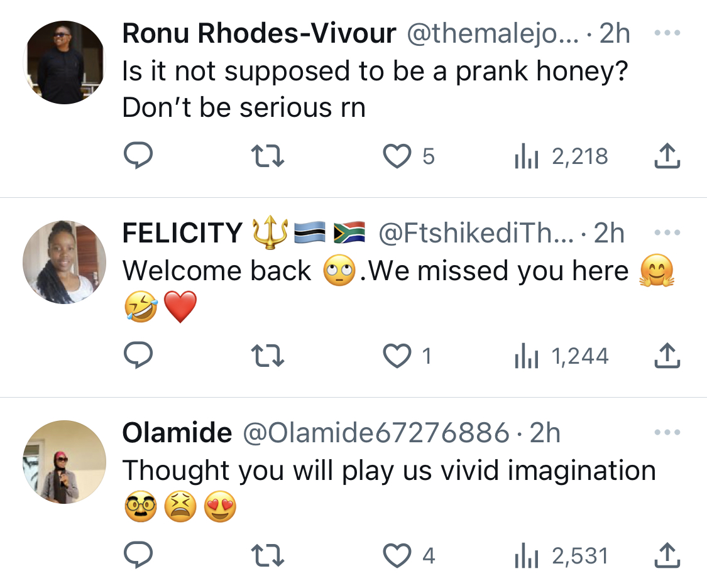The image size is (707, 588).
Task: Open Olamide's profile avatar
Action: point(65,462)
